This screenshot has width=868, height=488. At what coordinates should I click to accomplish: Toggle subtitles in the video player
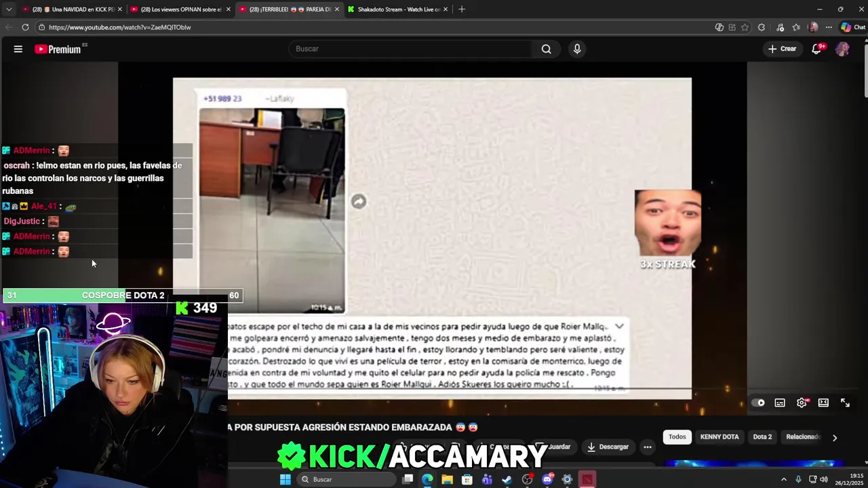point(780,403)
